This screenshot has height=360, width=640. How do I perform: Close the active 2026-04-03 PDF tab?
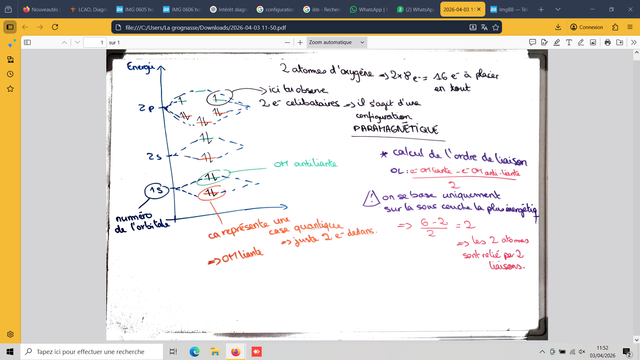pos(479,9)
